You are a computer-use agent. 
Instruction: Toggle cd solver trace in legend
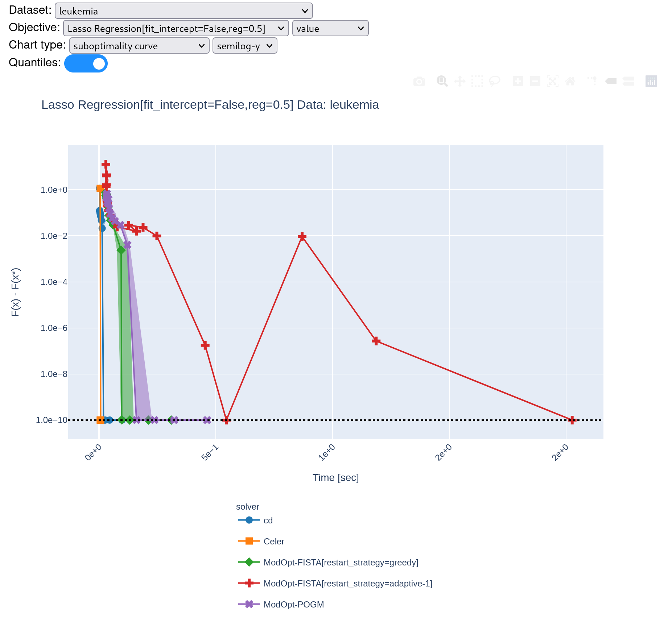click(255, 520)
